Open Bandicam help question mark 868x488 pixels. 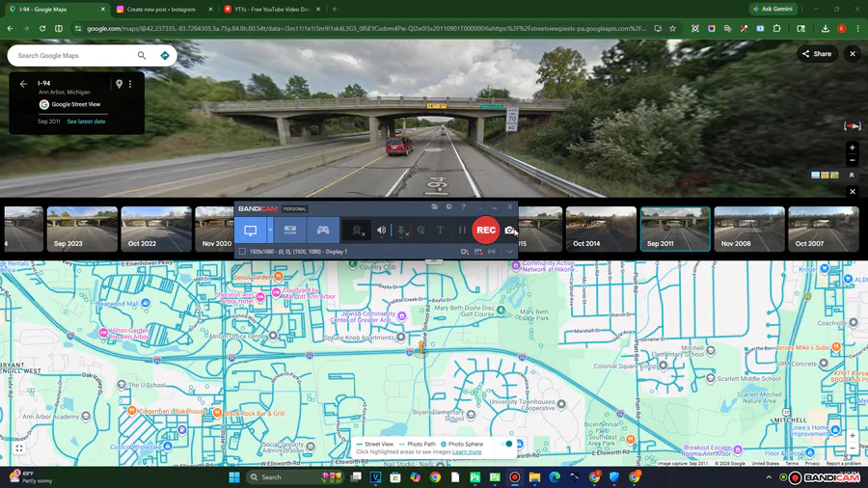463,207
